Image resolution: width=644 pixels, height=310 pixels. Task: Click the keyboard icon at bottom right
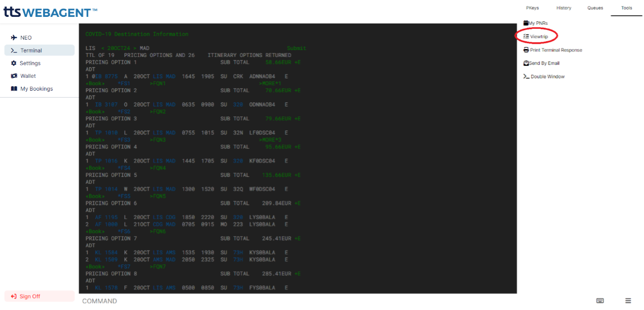tap(600, 301)
